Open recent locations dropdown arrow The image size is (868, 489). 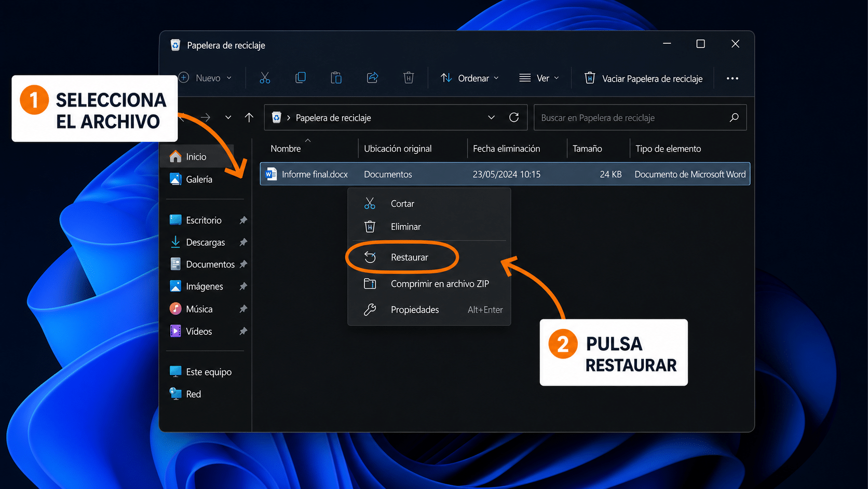click(228, 117)
